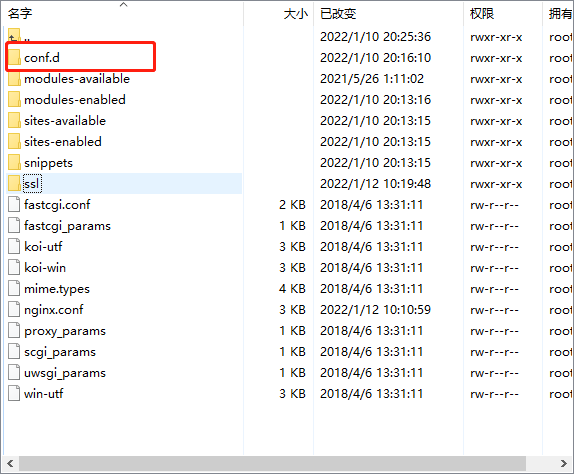This screenshot has width=574, height=474.
Task: Select the koi-win file name
Action: pos(45,268)
